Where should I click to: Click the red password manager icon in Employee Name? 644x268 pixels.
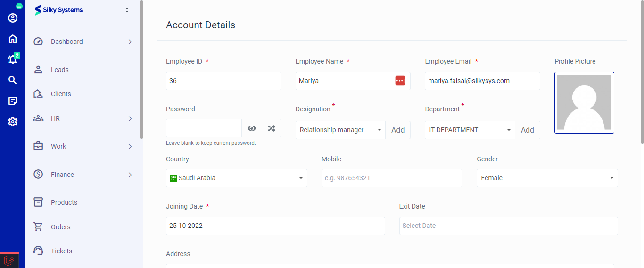tap(400, 81)
